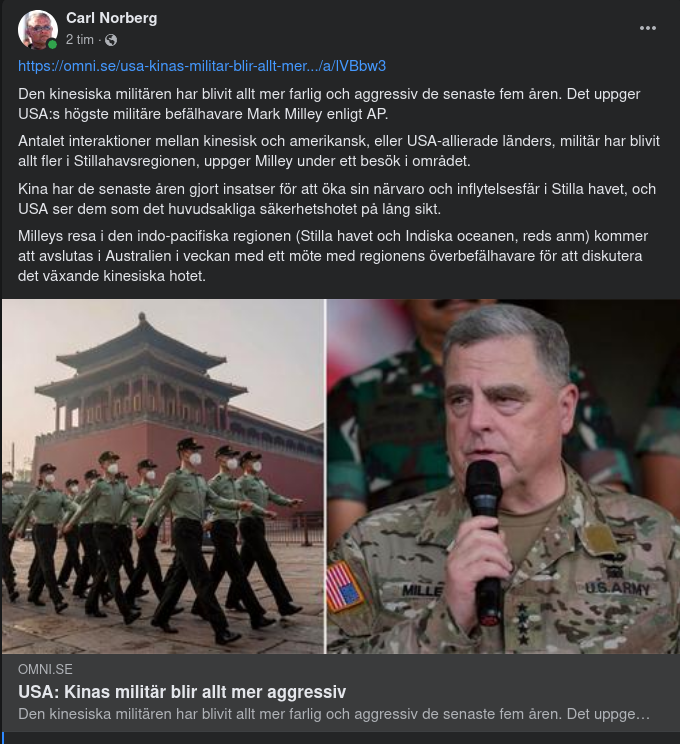Click the green online status dot
The image size is (680, 744).
pos(52,44)
